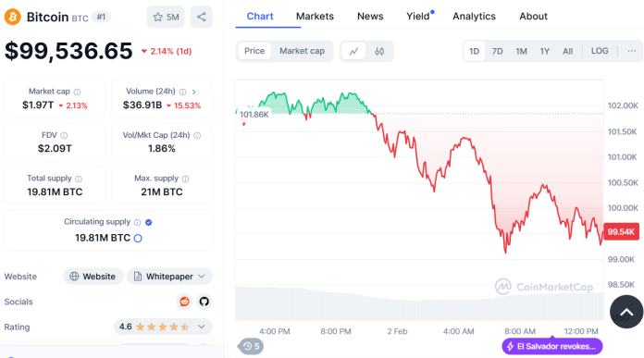Open the chart more options menu

point(632,51)
